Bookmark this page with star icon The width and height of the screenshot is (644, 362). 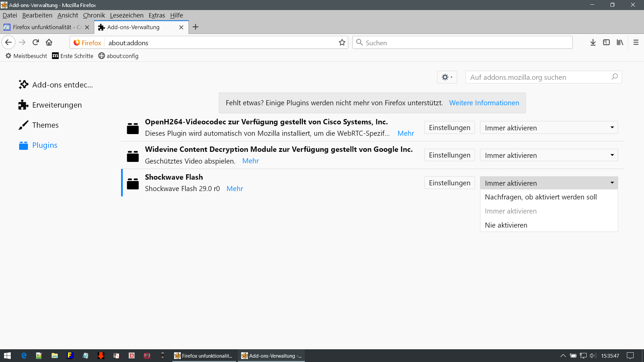(x=342, y=43)
